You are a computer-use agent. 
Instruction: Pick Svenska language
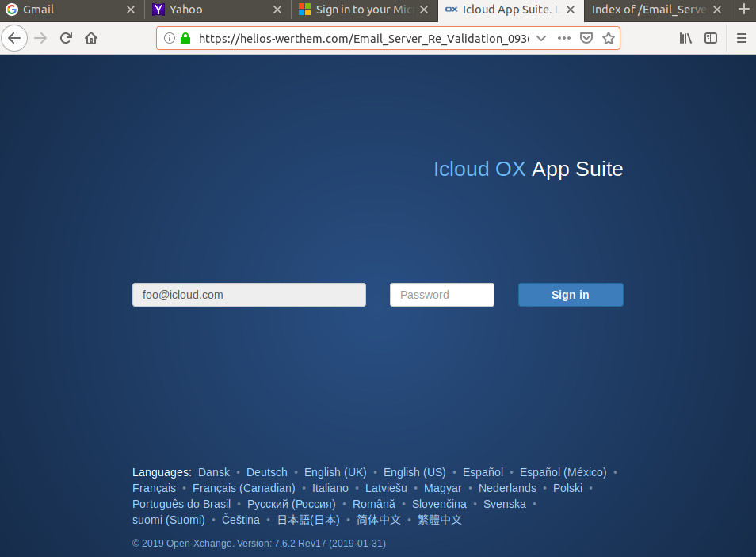click(x=505, y=504)
